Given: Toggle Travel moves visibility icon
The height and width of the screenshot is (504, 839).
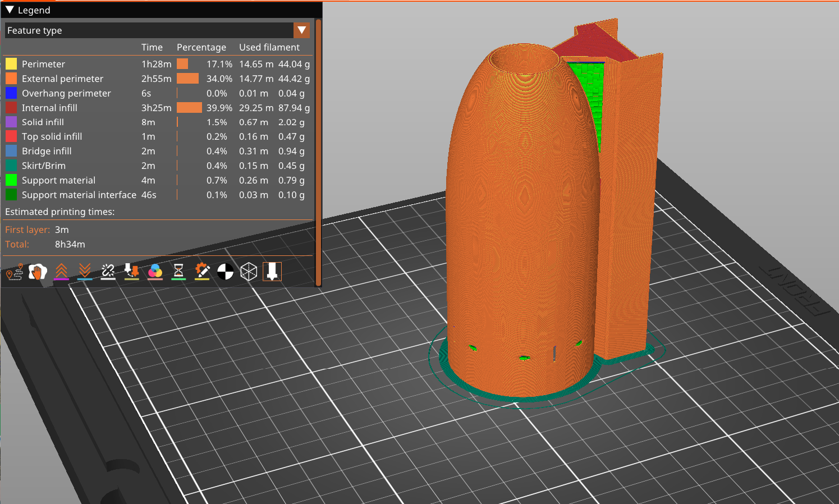Looking at the screenshot, I should tap(15, 272).
